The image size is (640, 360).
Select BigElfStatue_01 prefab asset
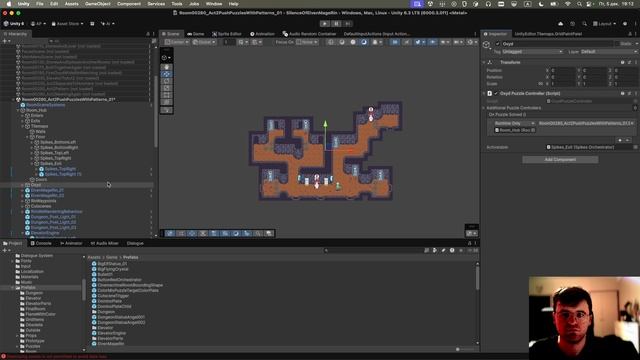pyautogui.click(x=112, y=264)
